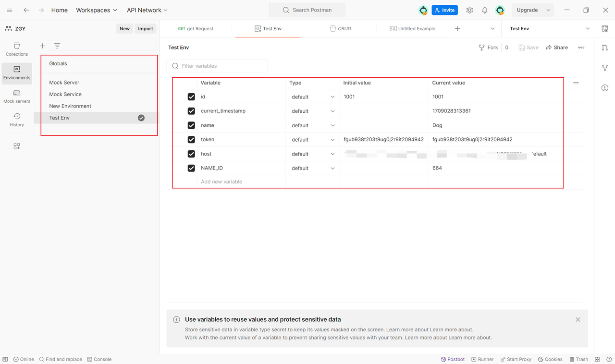Open the environment quick look icon

pyautogui.click(x=605, y=29)
